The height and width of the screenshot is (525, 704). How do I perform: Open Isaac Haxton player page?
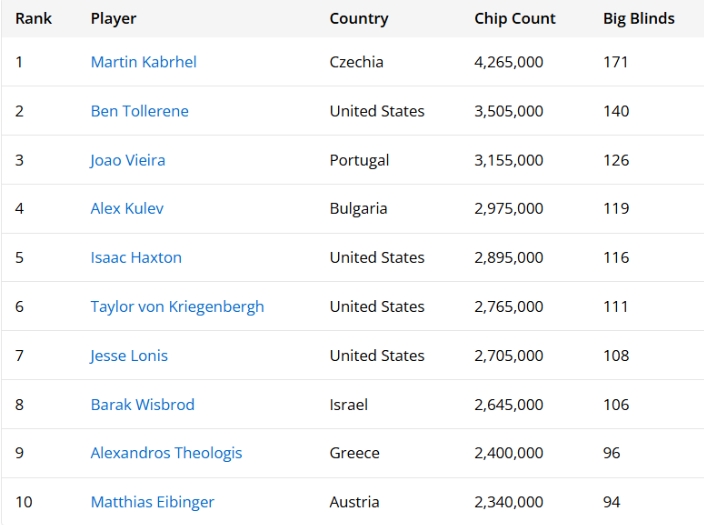click(136, 258)
